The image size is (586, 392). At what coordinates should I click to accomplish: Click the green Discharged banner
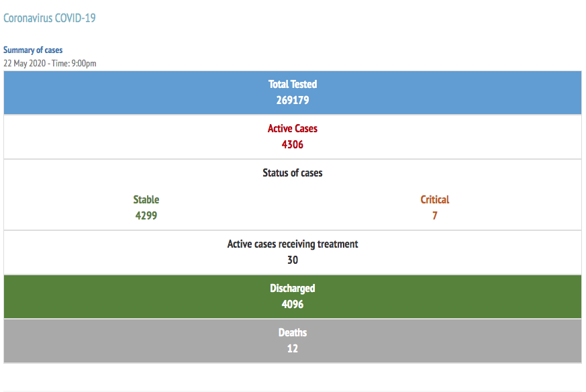[293, 297]
